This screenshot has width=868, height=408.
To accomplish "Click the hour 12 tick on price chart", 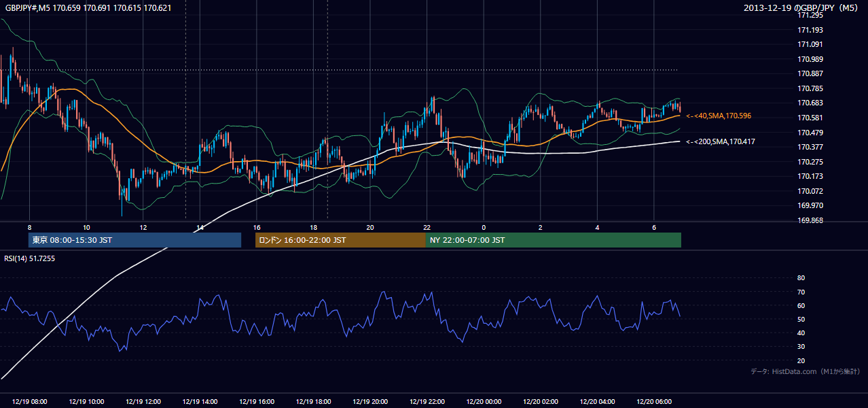I will (143, 227).
